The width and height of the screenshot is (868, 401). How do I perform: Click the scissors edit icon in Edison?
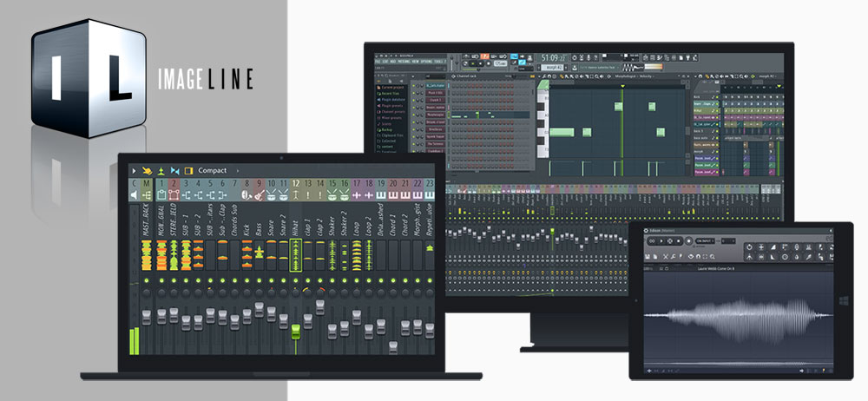point(666,256)
